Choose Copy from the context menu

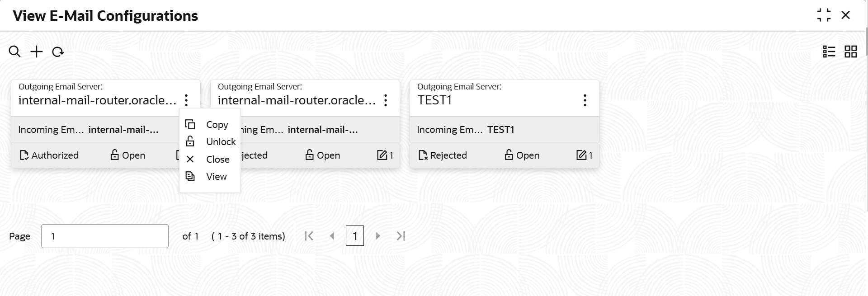pyautogui.click(x=216, y=125)
